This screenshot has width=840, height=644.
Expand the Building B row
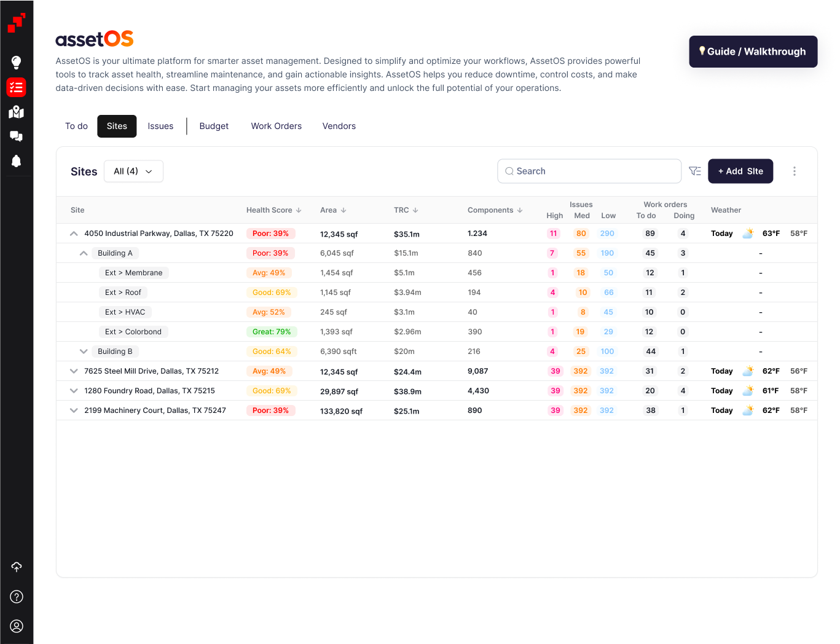point(84,351)
